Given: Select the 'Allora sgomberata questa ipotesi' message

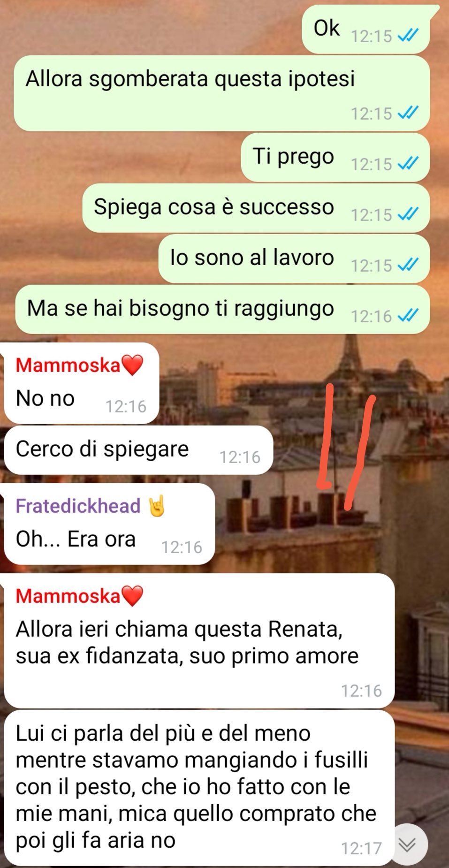Looking at the screenshot, I should pos(222,93).
